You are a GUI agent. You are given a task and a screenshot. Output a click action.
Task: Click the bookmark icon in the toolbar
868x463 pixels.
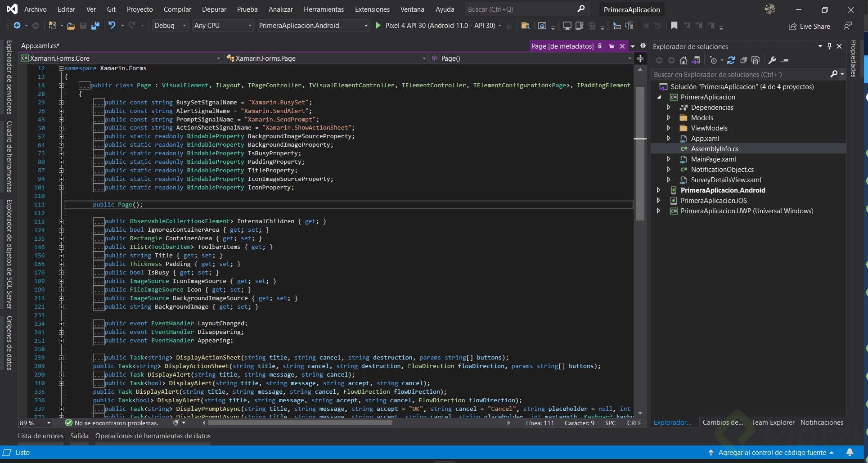click(x=674, y=26)
